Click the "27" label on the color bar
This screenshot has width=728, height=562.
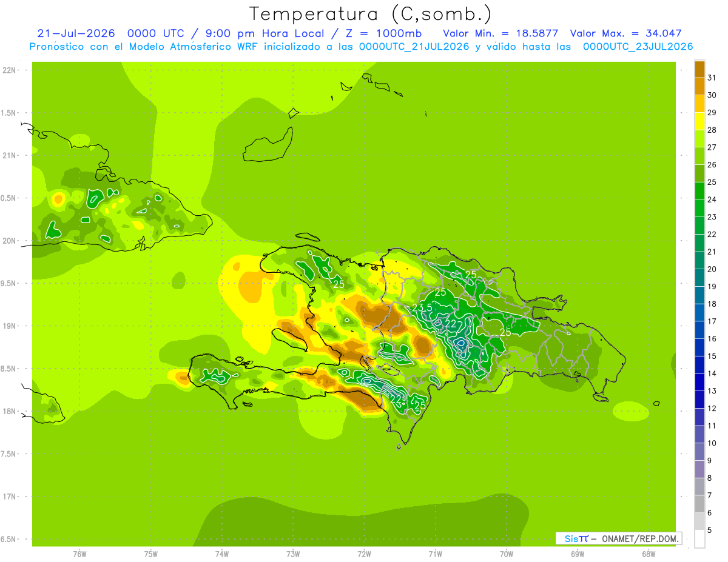coord(712,147)
